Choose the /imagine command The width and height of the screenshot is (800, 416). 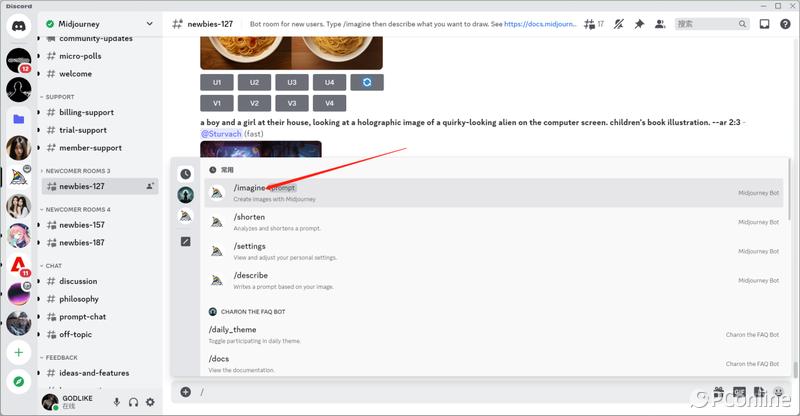pos(493,193)
